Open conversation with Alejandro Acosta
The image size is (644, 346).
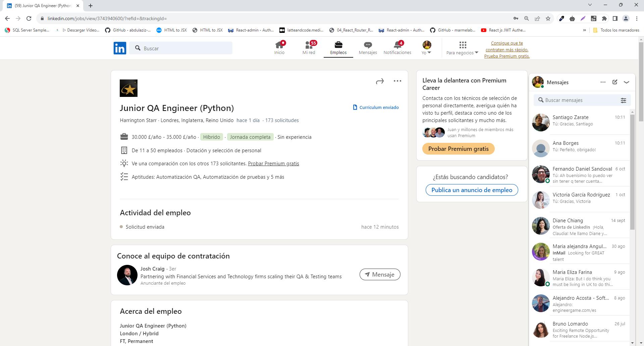click(580, 303)
